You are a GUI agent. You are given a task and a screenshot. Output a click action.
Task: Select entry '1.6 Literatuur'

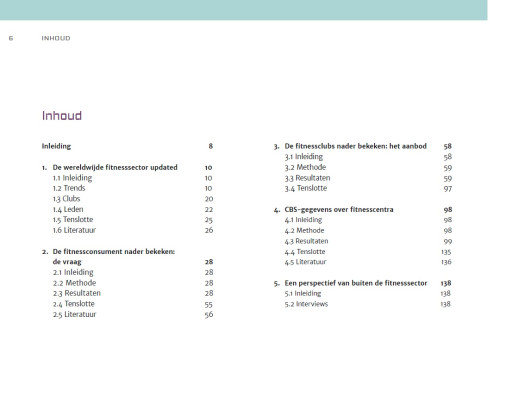click(74, 230)
